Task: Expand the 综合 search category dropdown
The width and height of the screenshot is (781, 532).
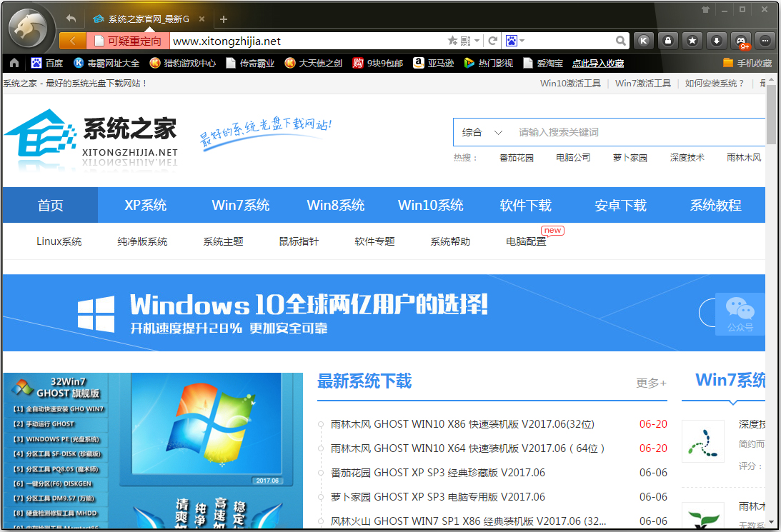Action: (498, 132)
